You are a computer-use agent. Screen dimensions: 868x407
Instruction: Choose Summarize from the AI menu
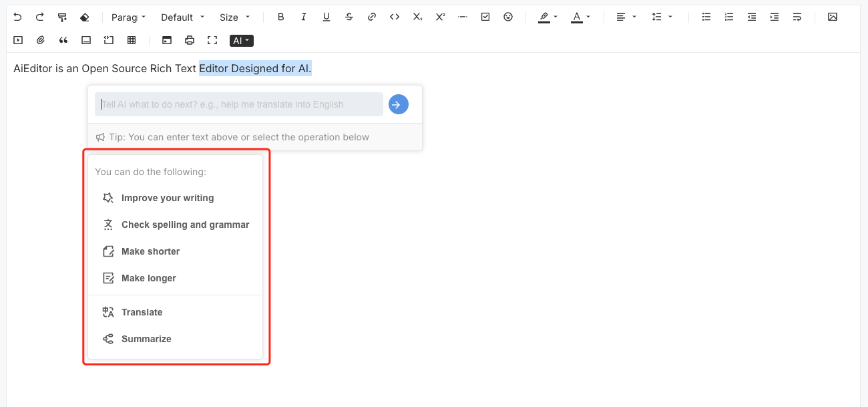coord(175,339)
